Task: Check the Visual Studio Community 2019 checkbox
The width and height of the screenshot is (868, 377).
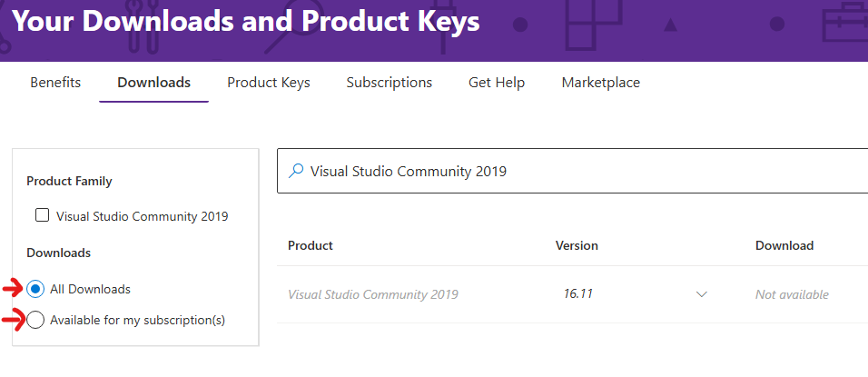Action: click(42, 215)
